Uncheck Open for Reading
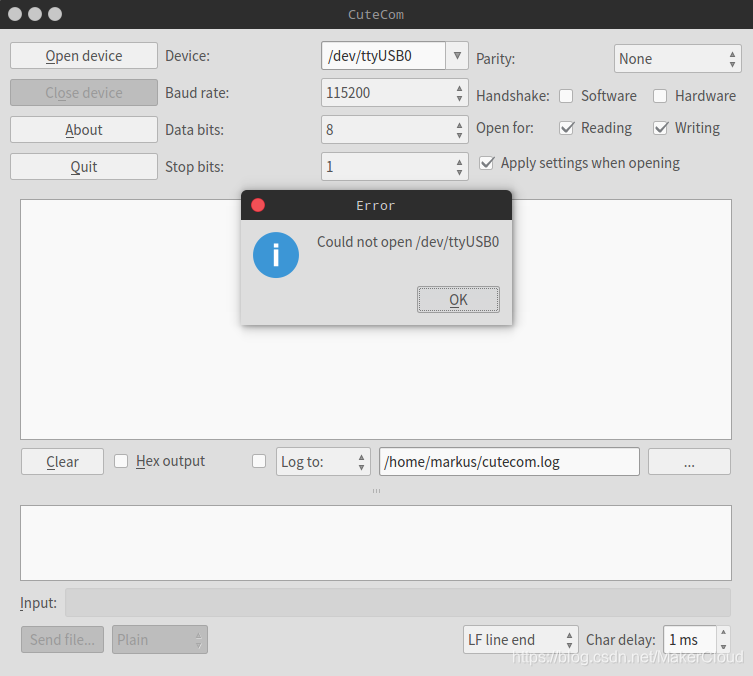The height and width of the screenshot is (676, 753). pyautogui.click(x=567, y=128)
